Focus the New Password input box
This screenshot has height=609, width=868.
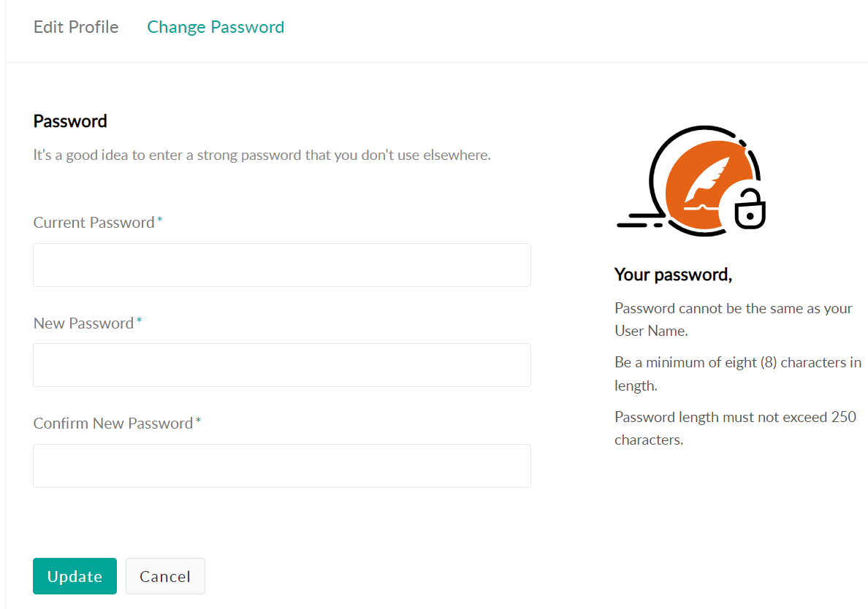click(x=281, y=365)
